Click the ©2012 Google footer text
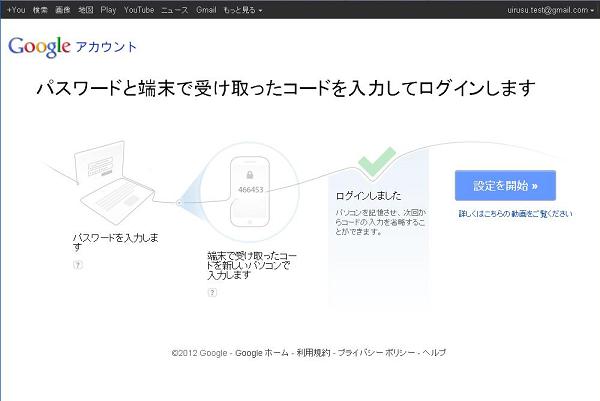Image resolution: width=600 pixels, height=401 pixels. 199,353
